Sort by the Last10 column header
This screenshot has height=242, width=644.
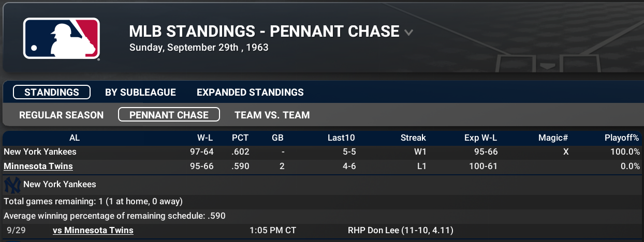coord(341,138)
